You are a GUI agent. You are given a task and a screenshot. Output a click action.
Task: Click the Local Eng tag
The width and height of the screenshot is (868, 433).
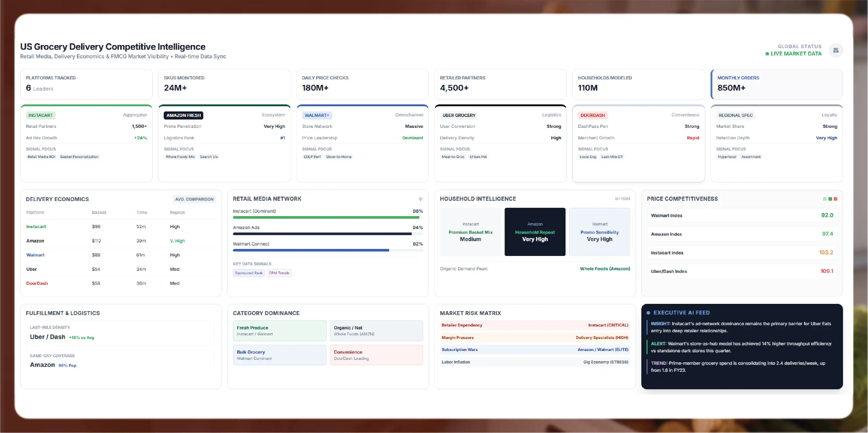[x=588, y=157]
